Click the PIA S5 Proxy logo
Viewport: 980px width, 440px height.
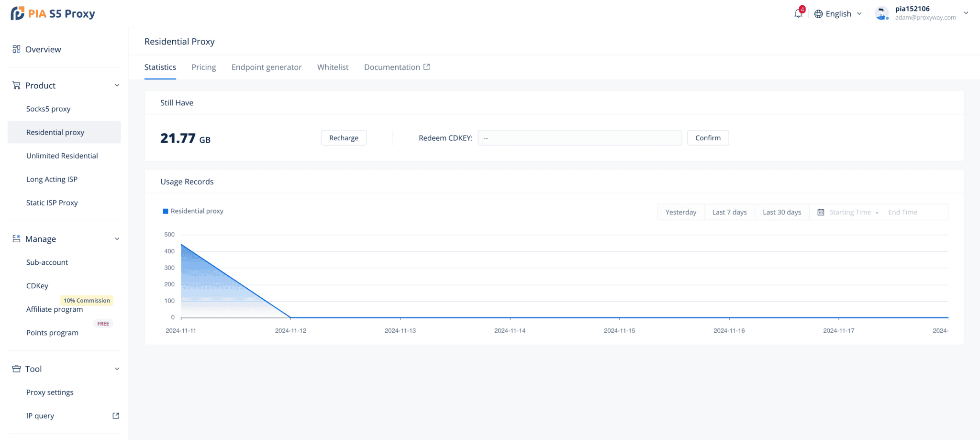[x=53, y=13]
